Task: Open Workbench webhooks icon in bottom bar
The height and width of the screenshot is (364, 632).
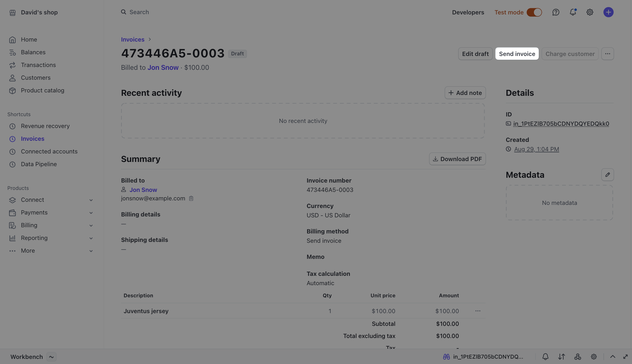Action: 577,357
